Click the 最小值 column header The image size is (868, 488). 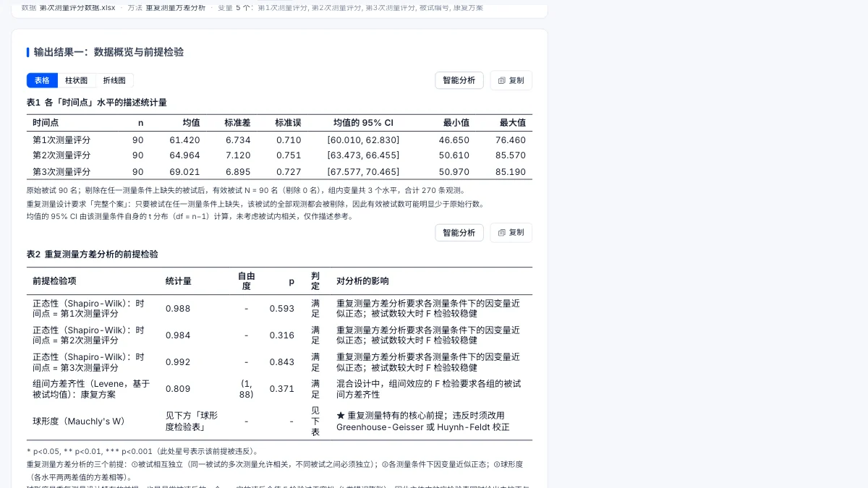click(456, 123)
